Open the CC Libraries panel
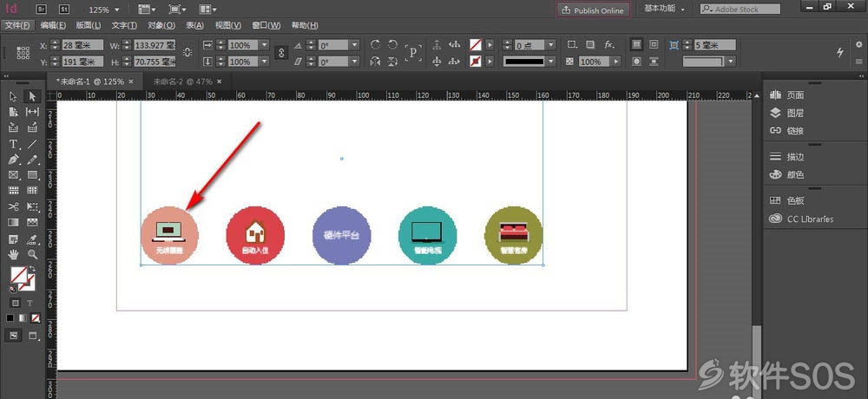868x399 pixels. point(801,219)
